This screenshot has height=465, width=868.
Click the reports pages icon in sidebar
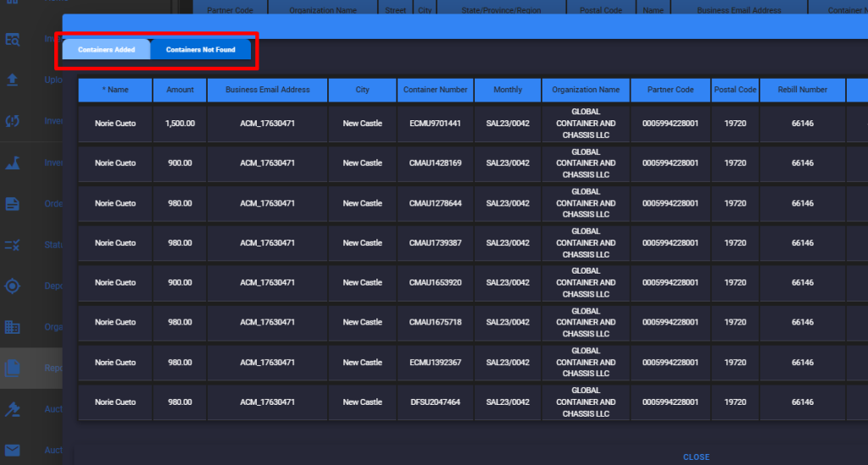pyautogui.click(x=13, y=368)
